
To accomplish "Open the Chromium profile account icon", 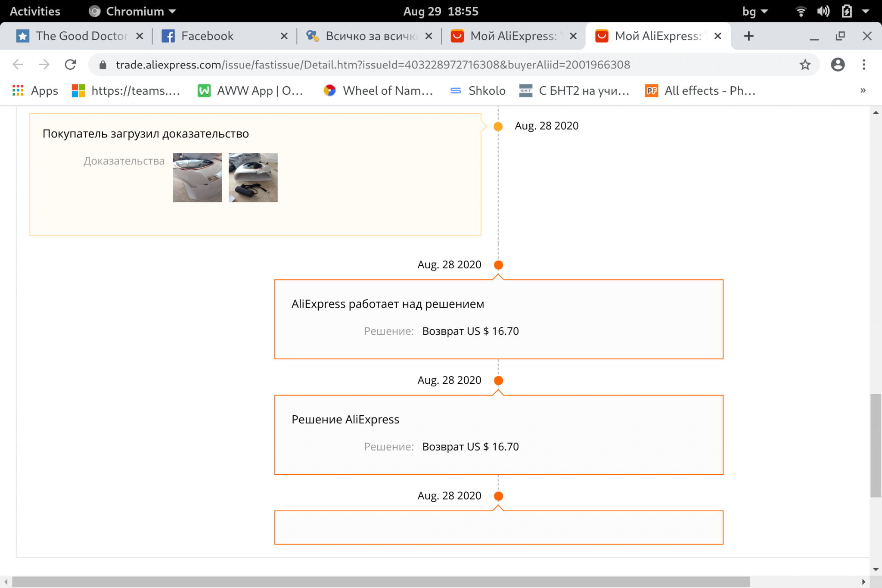I will point(837,65).
